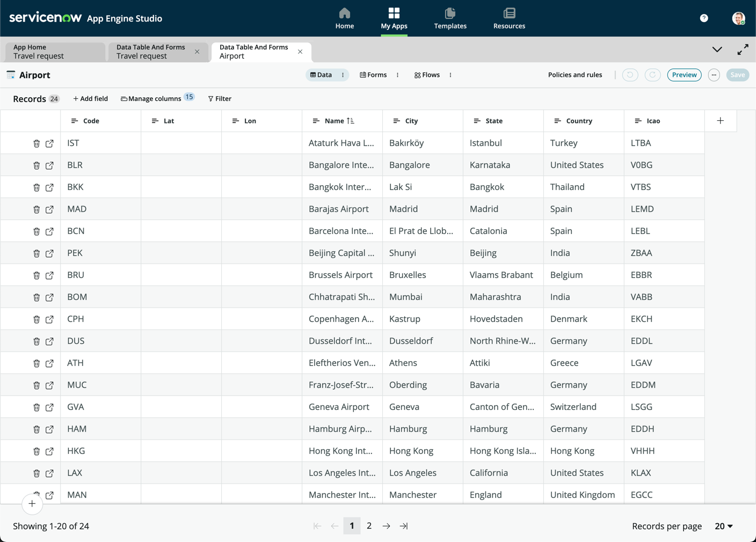
Task: Open the Resources section
Action: [x=509, y=18]
